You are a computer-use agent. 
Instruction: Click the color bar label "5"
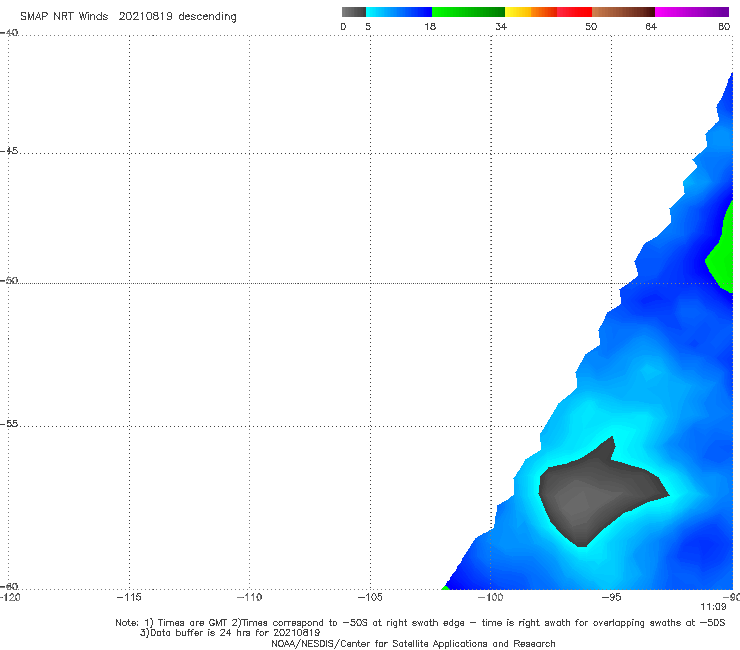pyautogui.click(x=368, y=26)
